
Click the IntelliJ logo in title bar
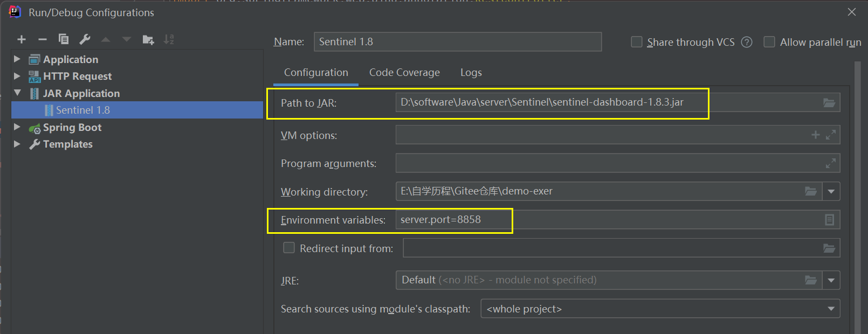click(15, 12)
